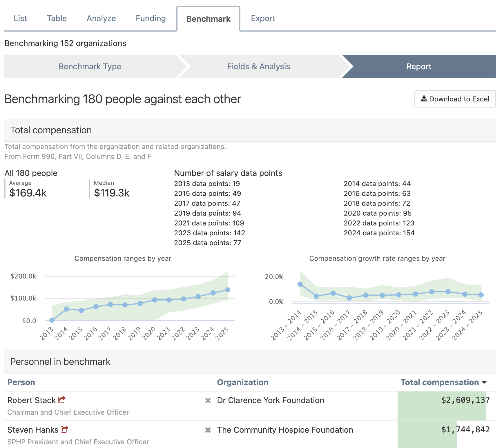Open Robert Stack's profile link icon

coord(62,400)
